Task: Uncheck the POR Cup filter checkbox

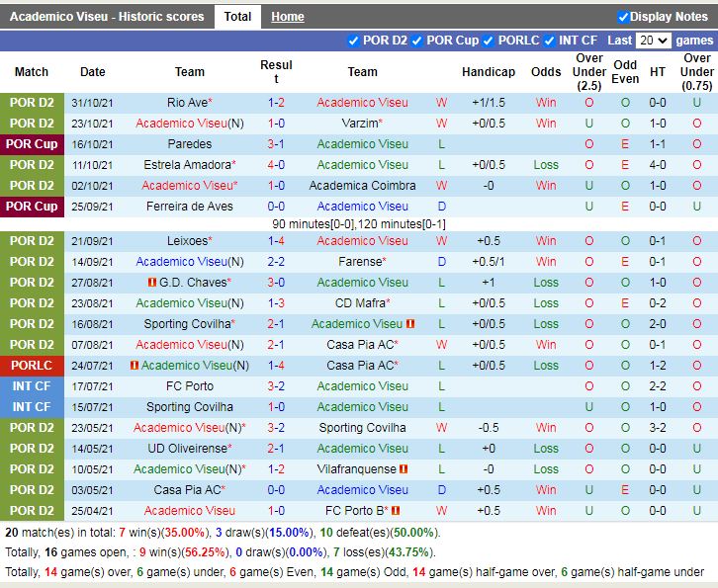Action: coord(417,41)
